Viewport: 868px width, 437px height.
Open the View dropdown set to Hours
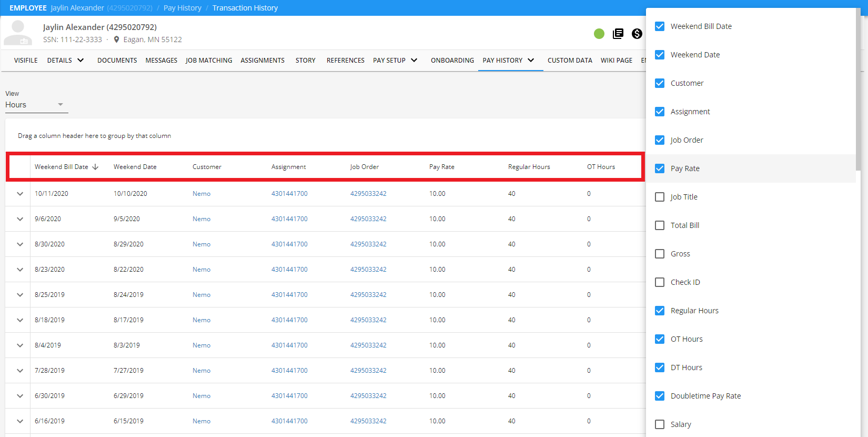37,105
